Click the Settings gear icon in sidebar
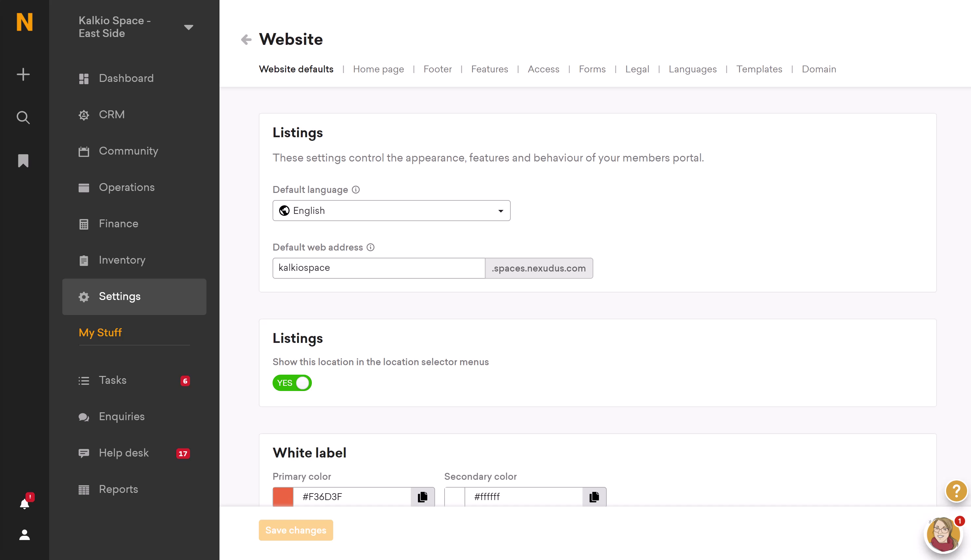 pos(83,297)
